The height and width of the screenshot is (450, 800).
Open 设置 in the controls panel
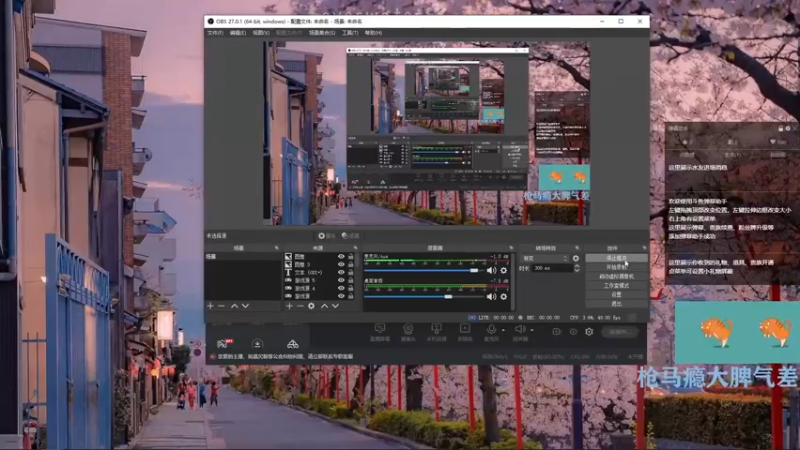[616, 295]
